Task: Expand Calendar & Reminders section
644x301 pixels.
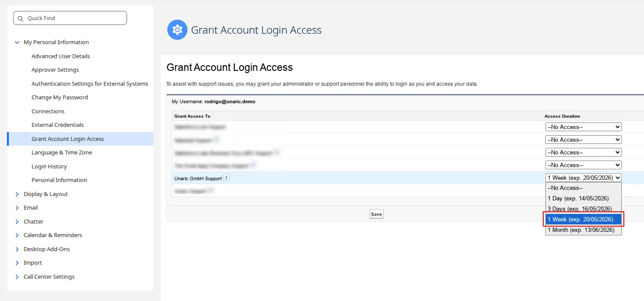Action: (x=17, y=235)
